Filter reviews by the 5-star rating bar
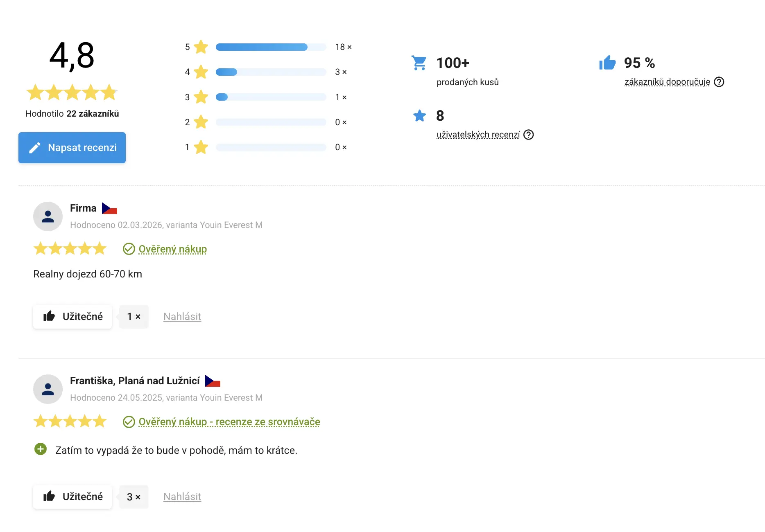The image size is (765, 532). pos(271,47)
